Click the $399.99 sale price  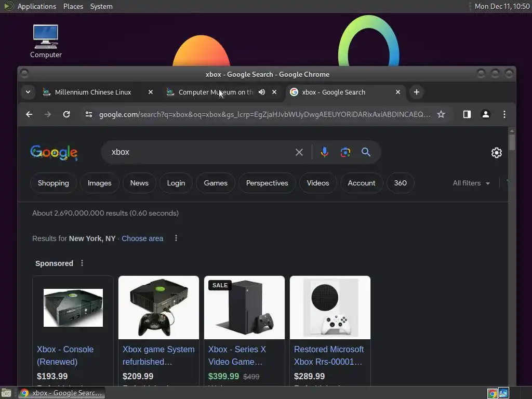point(223,376)
